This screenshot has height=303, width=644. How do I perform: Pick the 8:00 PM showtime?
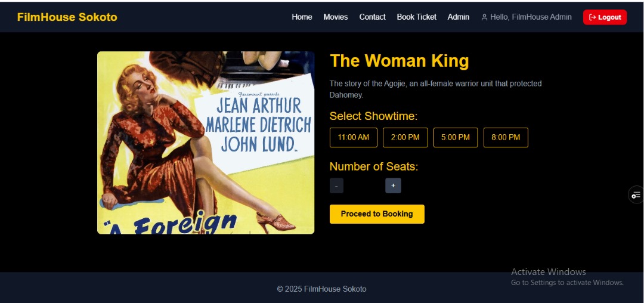pyautogui.click(x=506, y=138)
